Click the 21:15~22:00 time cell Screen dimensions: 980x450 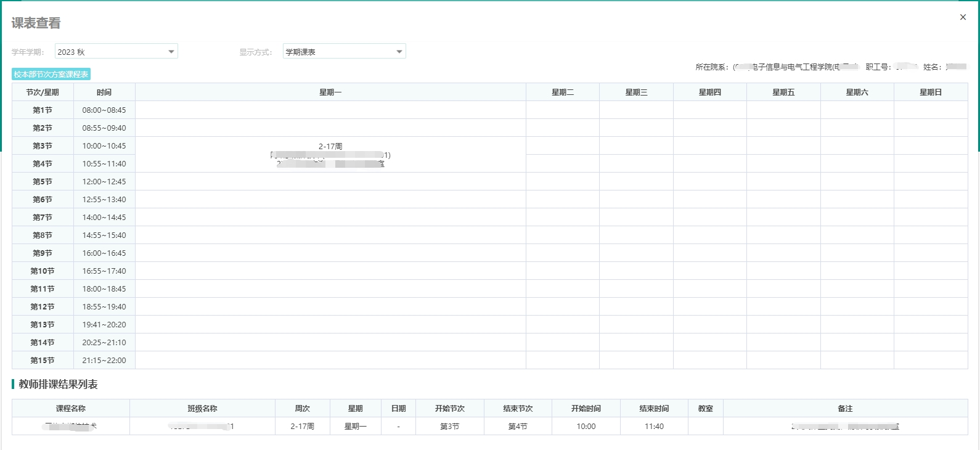(104, 360)
